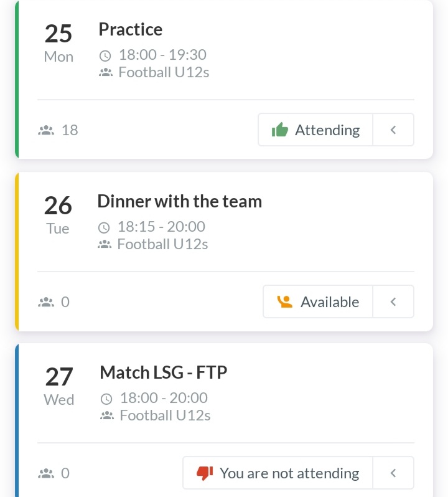Toggle the You are not attending status
The image size is (448, 497).
[x=278, y=473]
